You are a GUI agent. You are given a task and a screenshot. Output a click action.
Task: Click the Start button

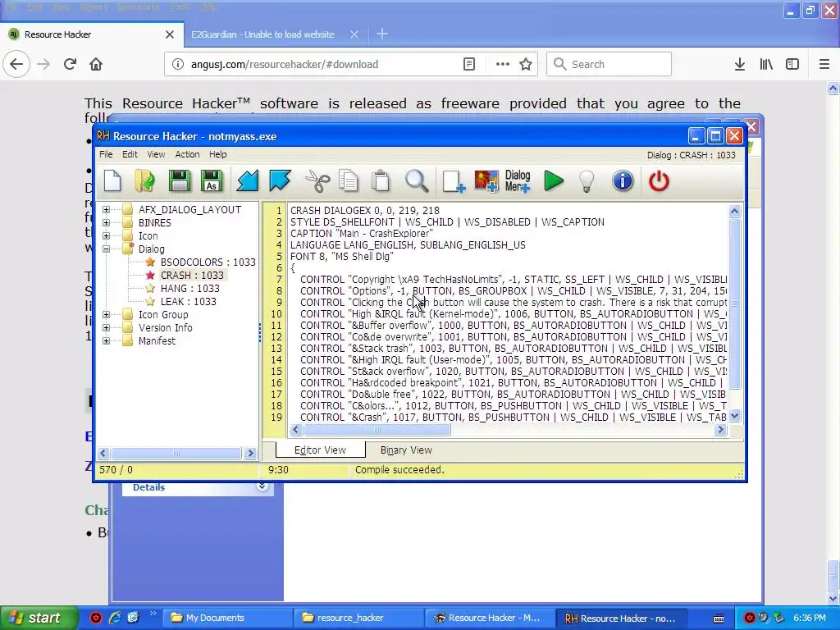39,618
